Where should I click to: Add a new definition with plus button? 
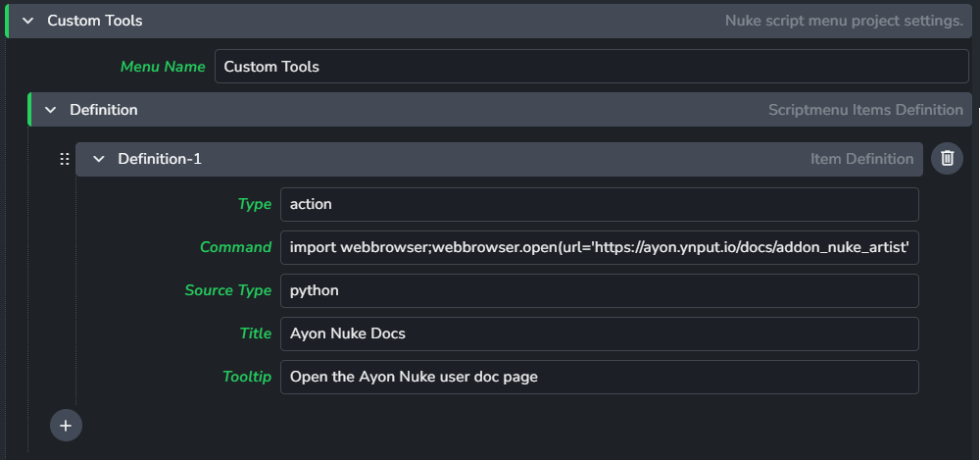pyautogui.click(x=66, y=426)
